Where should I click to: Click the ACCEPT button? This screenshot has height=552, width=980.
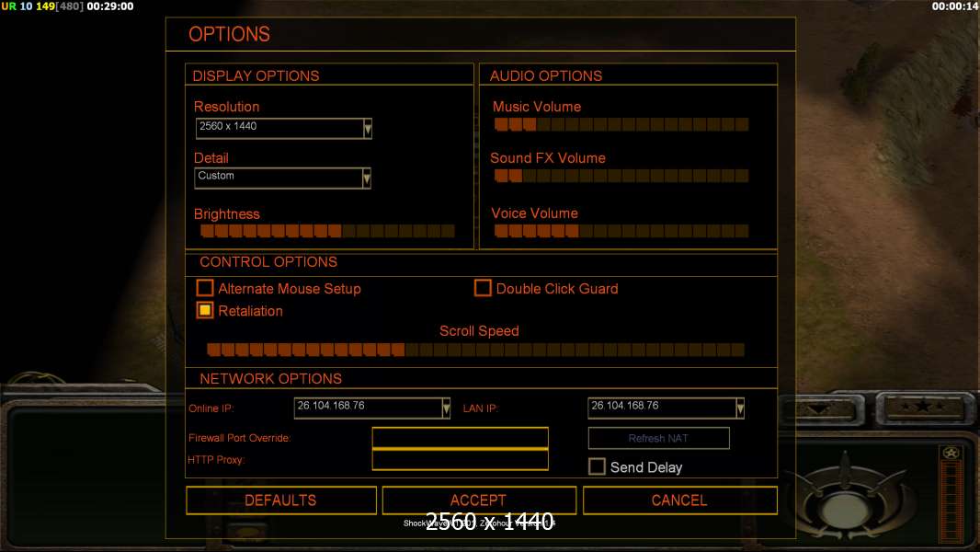click(x=479, y=500)
